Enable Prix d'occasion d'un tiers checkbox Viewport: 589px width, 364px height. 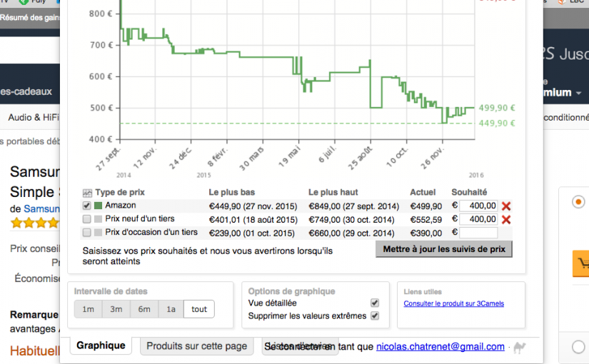pos(87,233)
